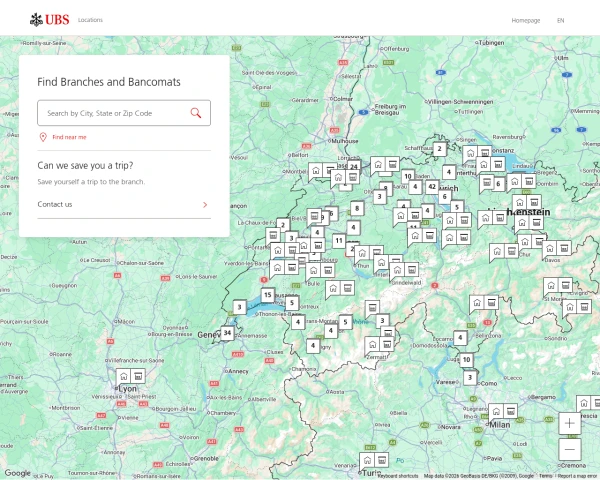Open the Locations link in header
This screenshot has height=480, width=600.
[x=90, y=20]
